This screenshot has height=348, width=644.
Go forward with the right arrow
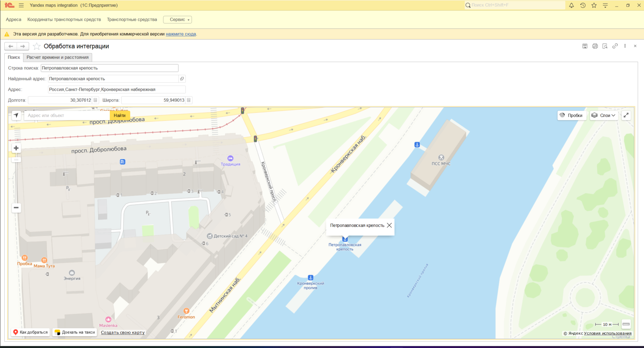(x=23, y=46)
